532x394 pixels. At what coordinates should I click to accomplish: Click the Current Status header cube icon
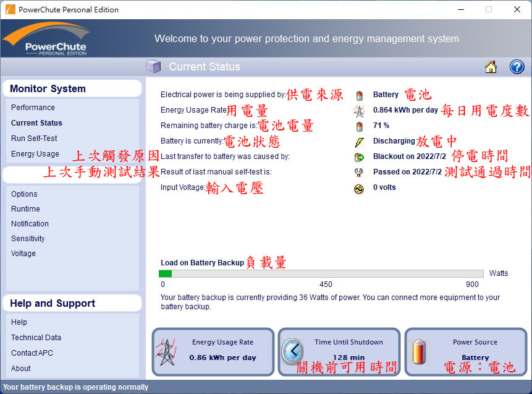tap(153, 67)
